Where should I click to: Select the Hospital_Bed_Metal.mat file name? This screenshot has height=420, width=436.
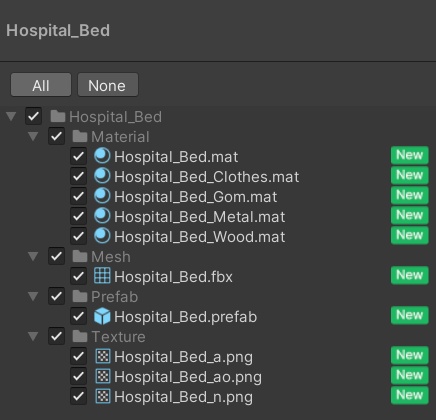tap(200, 217)
